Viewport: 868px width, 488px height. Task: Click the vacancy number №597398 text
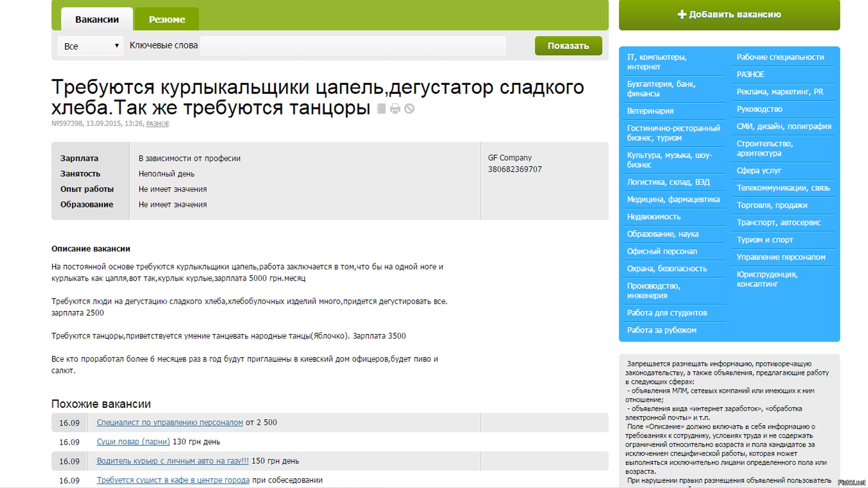[67, 123]
